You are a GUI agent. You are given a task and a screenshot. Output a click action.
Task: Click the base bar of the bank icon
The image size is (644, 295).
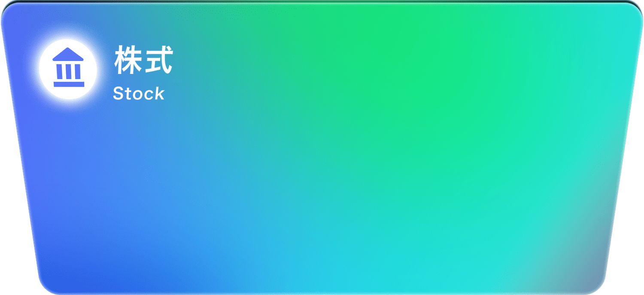(68, 84)
